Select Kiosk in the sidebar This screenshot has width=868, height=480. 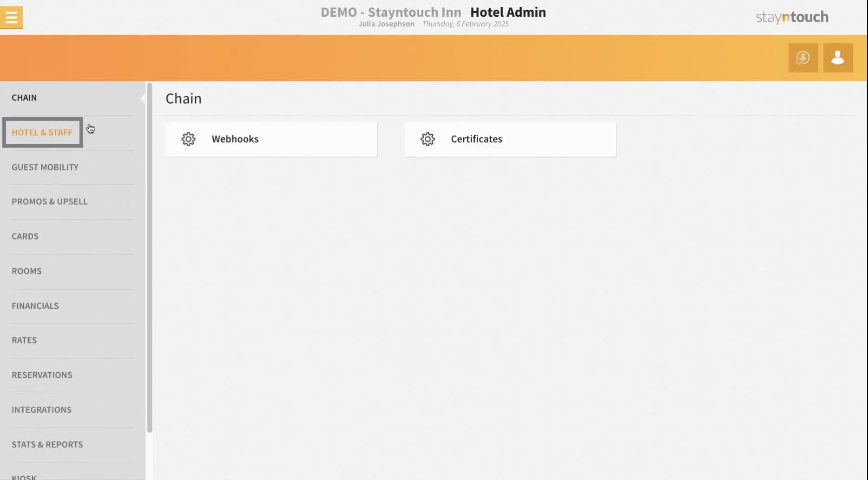point(24,477)
